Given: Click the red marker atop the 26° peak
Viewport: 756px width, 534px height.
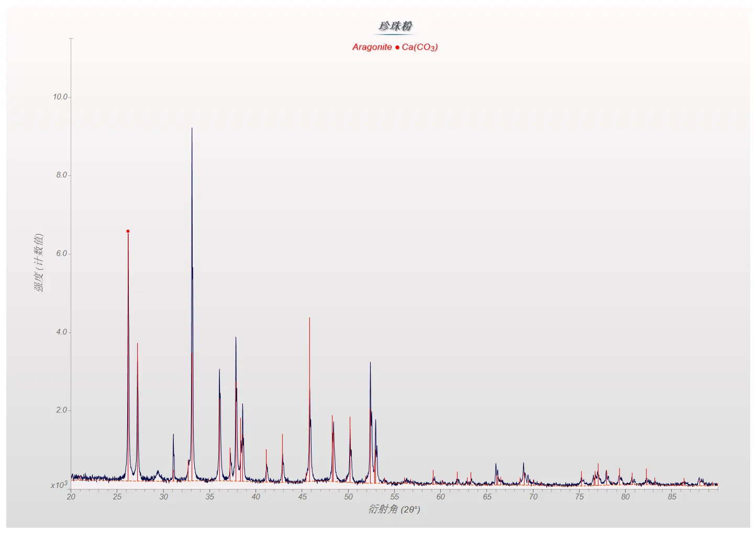Looking at the screenshot, I should [128, 231].
